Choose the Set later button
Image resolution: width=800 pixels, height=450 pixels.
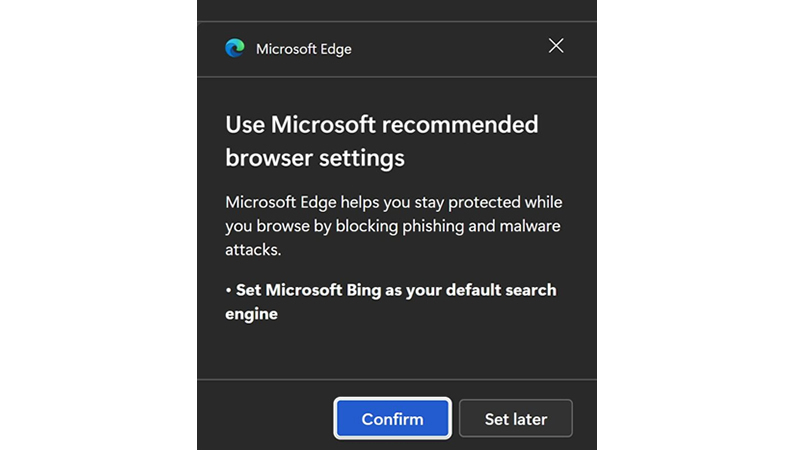click(515, 419)
